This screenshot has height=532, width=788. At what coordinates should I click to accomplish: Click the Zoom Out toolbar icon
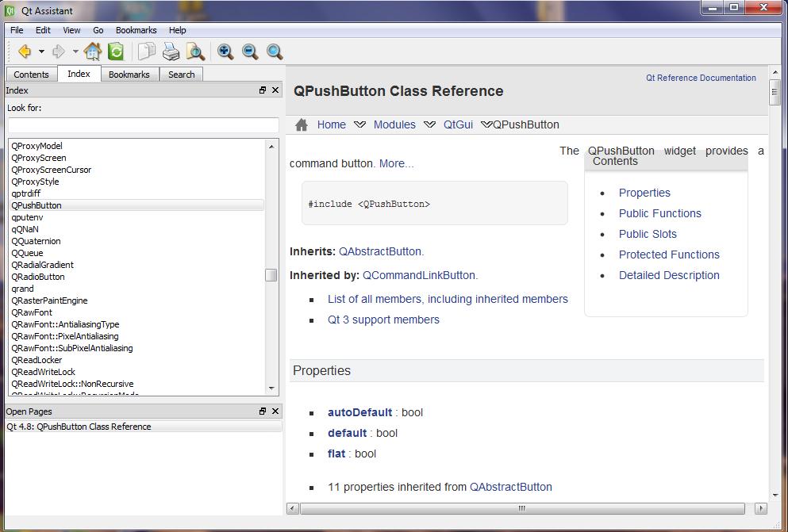click(250, 52)
